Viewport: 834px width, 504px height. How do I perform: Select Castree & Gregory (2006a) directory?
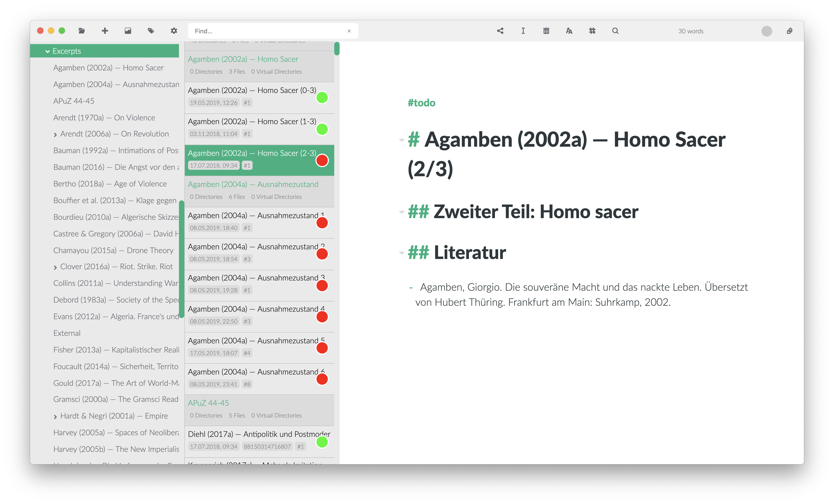click(116, 233)
